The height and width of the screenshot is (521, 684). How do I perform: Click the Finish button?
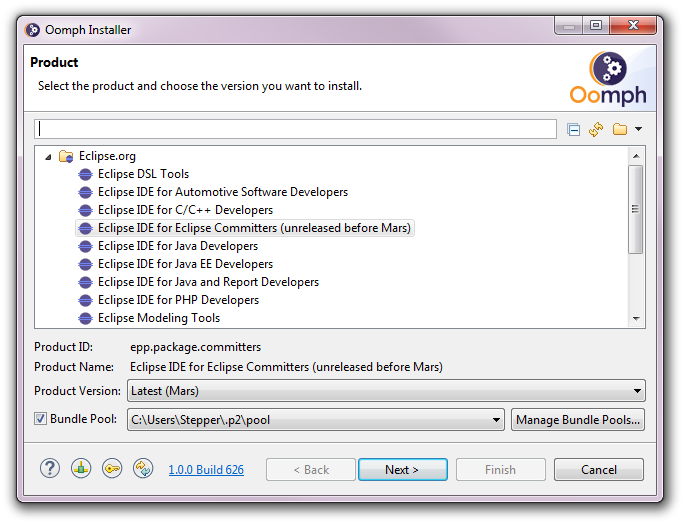[501, 470]
